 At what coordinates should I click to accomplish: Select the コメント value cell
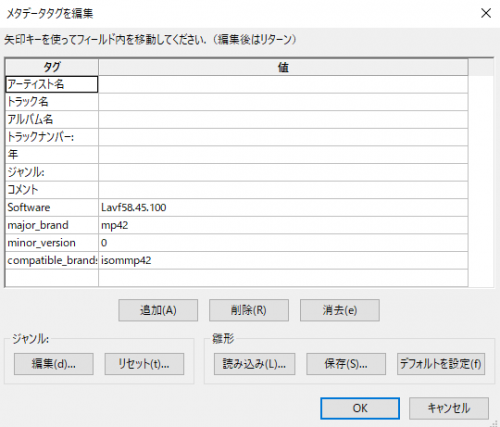tap(283, 190)
